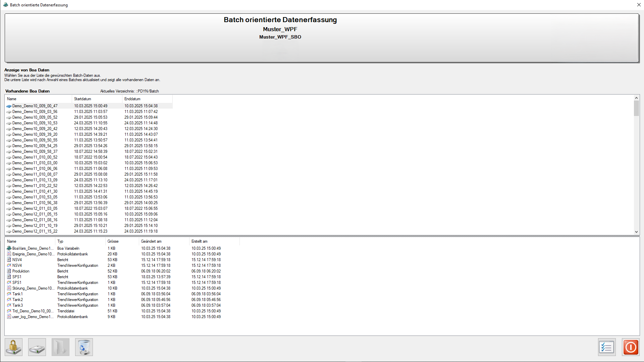The height and width of the screenshot is (362, 644).
Task: Select batch Demo_Demo11_010_22_52
Action: 89,186
